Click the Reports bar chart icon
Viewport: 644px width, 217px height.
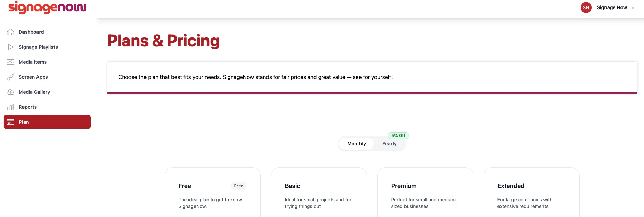tap(11, 107)
